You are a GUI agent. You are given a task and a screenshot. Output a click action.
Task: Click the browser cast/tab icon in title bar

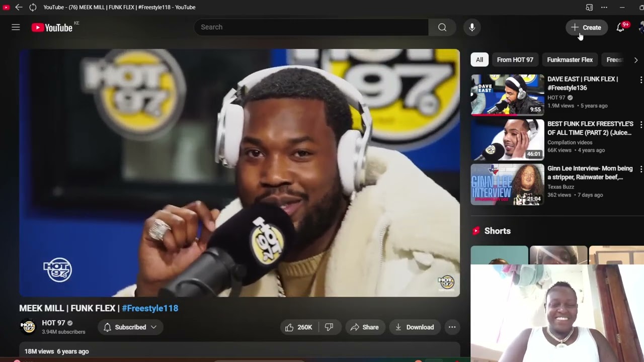pos(589,7)
